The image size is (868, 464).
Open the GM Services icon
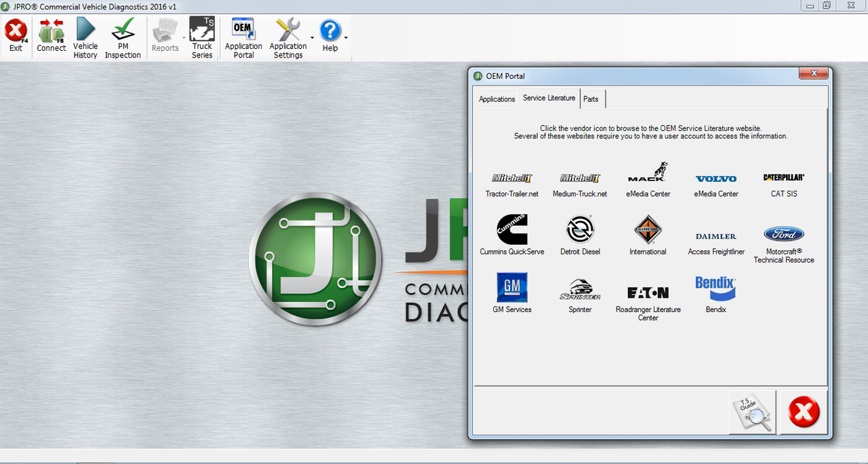[512, 287]
